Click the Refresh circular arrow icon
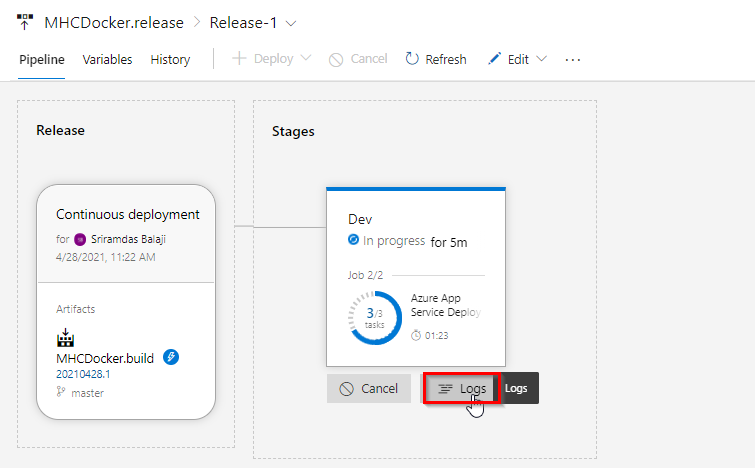Image resolution: width=755 pixels, height=468 pixels. (412, 59)
